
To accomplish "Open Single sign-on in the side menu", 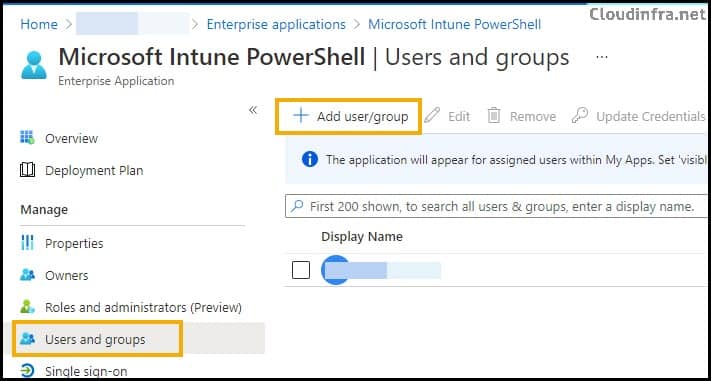I will 86,371.
